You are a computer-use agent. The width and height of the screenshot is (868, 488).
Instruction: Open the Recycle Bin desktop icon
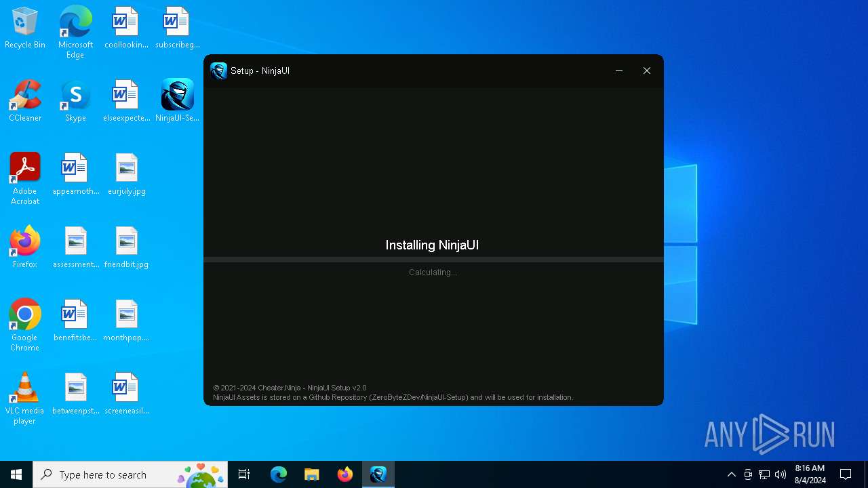point(25,28)
